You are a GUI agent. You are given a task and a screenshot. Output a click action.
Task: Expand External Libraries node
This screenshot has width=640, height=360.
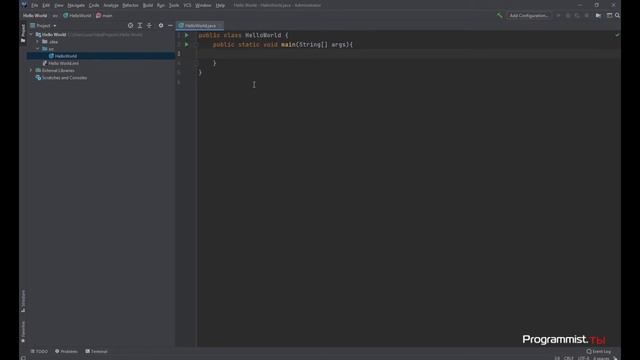point(31,70)
